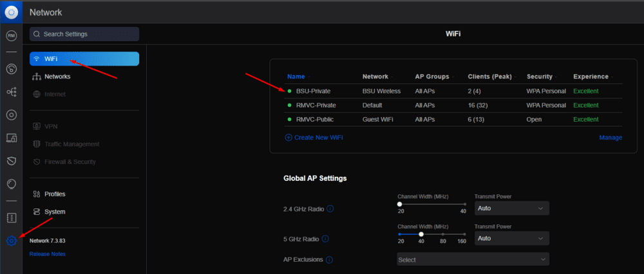Click the UniFi logo icon
The width and height of the screenshot is (644, 274).
click(12, 13)
